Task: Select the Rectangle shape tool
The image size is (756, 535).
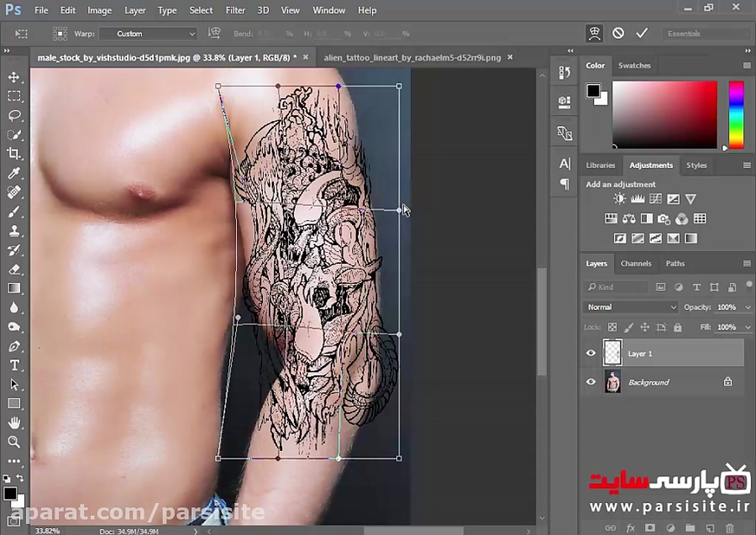Action: (x=14, y=403)
